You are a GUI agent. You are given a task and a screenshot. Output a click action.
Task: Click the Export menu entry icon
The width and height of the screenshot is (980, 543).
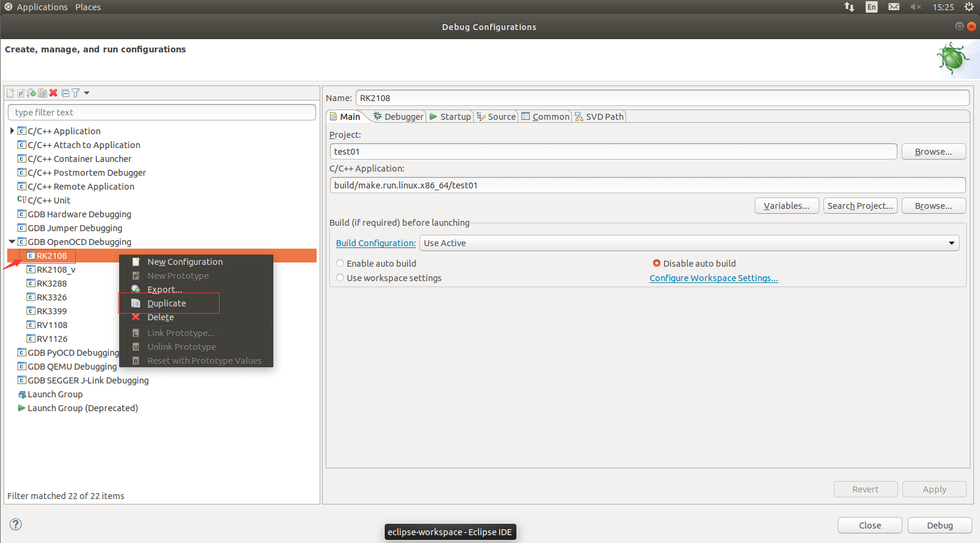point(136,290)
